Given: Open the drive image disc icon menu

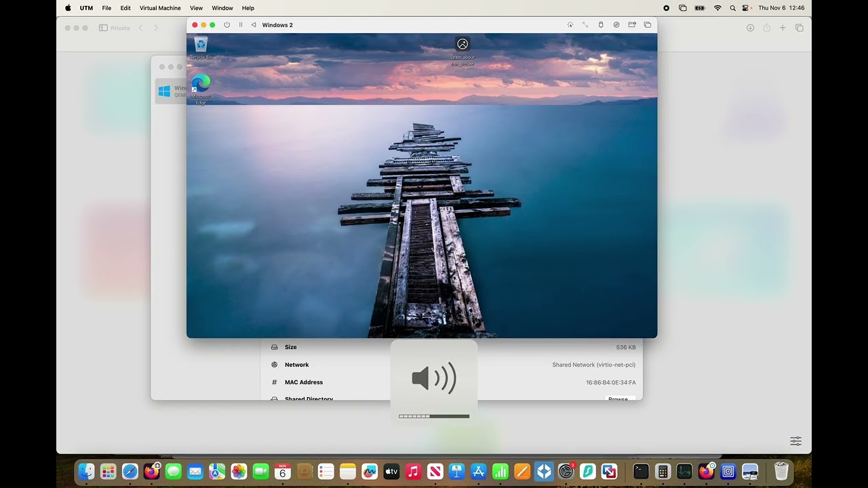Looking at the screenshot, I should tap(616, 25).
